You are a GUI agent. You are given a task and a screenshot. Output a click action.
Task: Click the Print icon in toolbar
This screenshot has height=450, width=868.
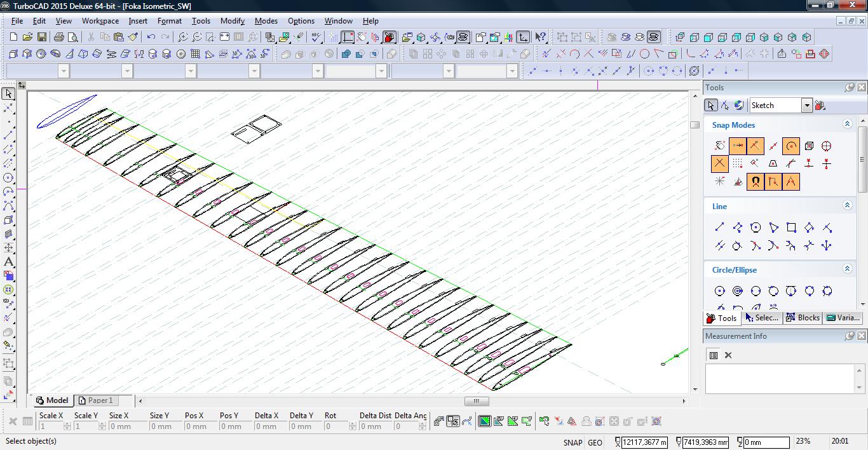(59, 37)
